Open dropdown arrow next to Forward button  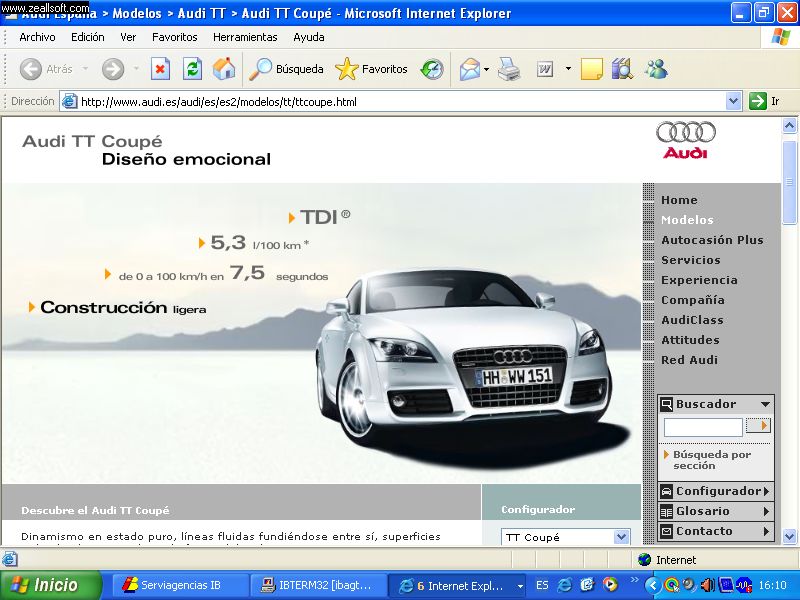(136, 68)
